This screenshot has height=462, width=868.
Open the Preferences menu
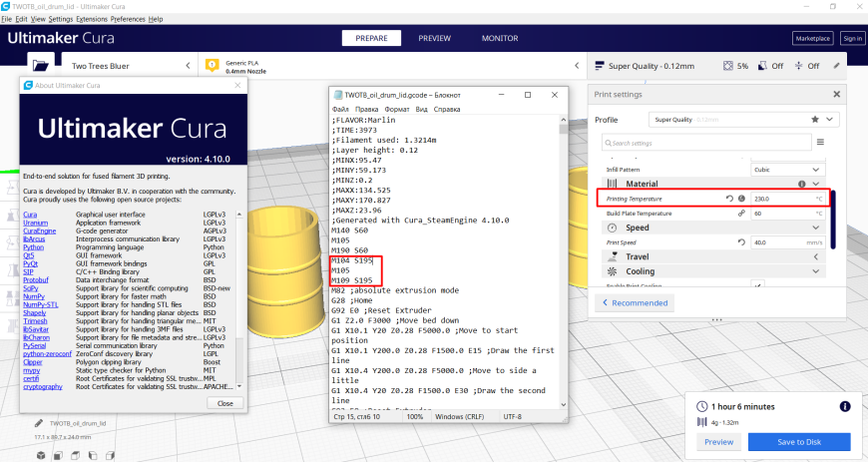tap(128, 19)
